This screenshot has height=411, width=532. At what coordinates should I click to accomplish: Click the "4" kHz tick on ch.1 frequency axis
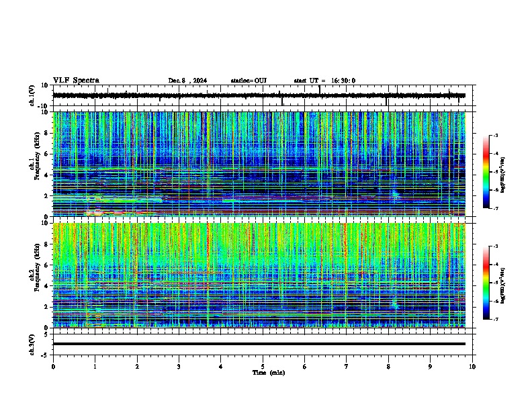coord(47,175)
